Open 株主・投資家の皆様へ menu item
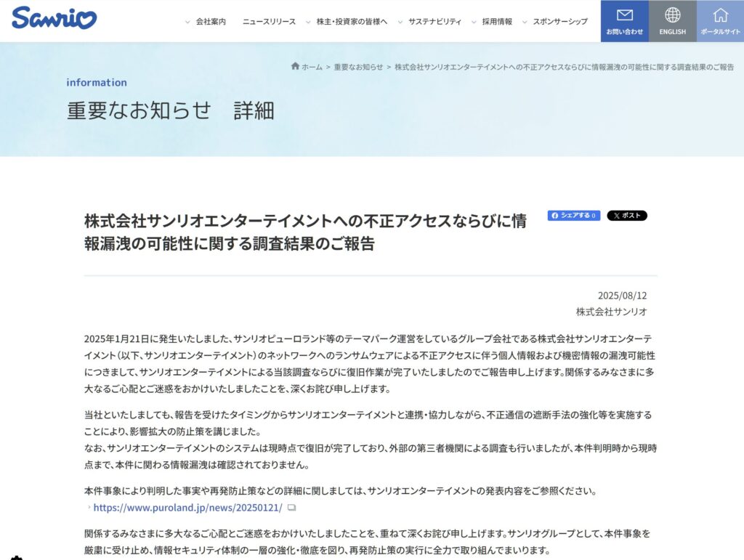The height and width of the screenshot is (560, 744). [352, 21]
